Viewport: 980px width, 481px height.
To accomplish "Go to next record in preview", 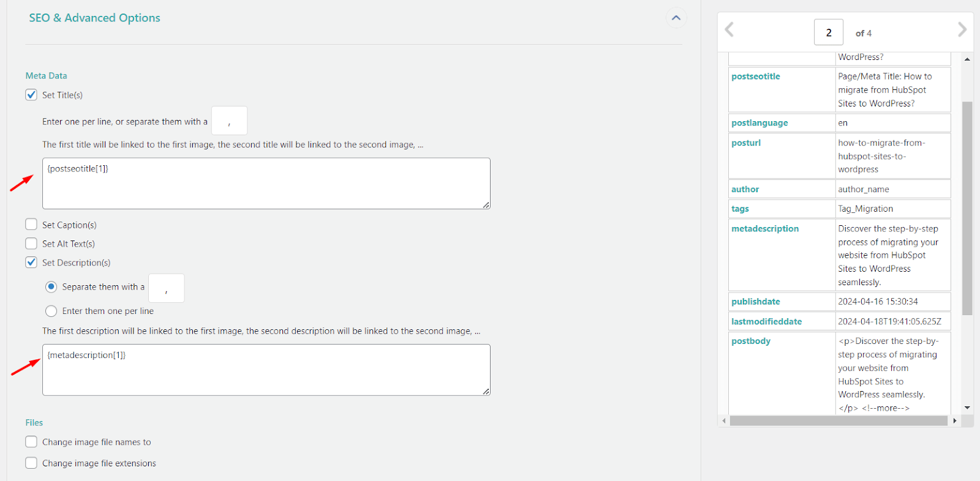I will 962,29.
